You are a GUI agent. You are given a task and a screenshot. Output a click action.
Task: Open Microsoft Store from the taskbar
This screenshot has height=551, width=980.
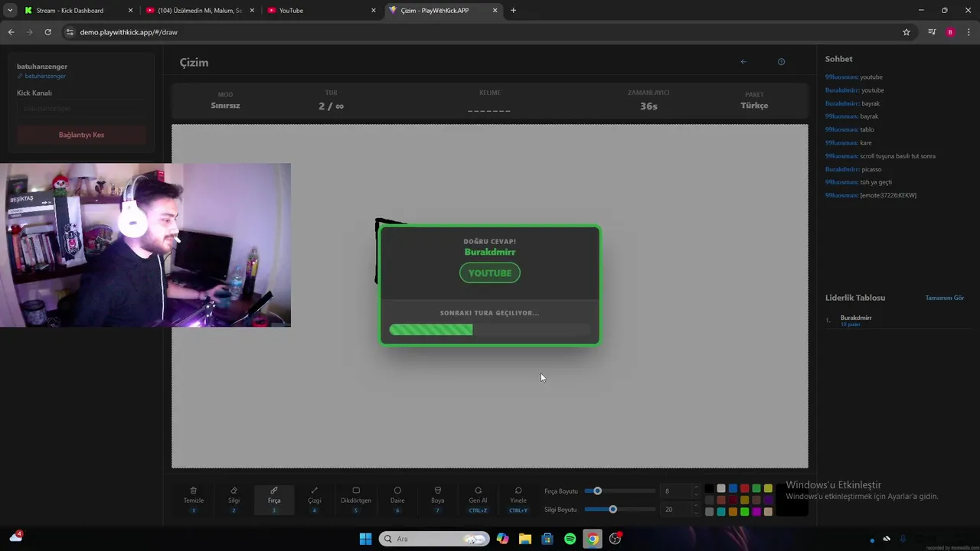tap(547, 539)
